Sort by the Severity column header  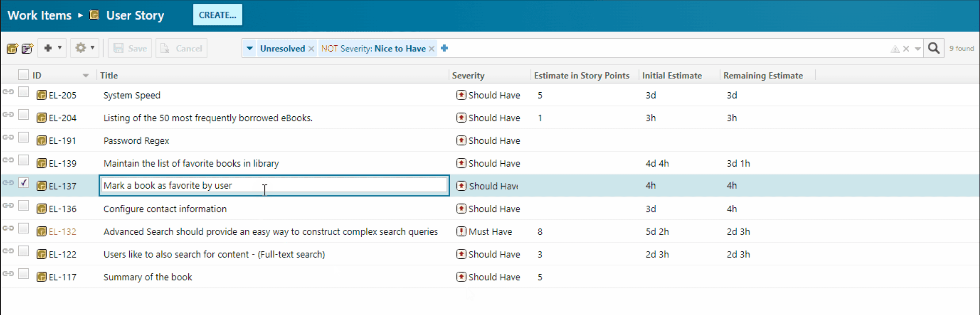[468, 75]
